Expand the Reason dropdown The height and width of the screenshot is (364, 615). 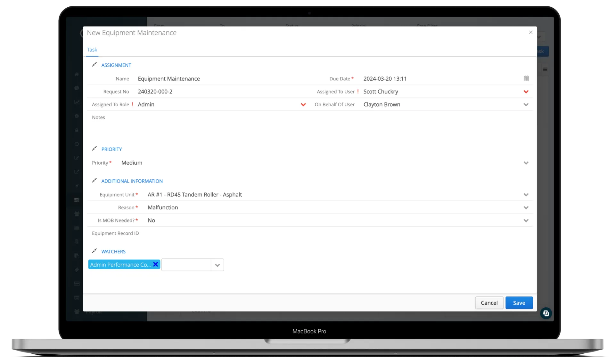click(x=526, y=208)
